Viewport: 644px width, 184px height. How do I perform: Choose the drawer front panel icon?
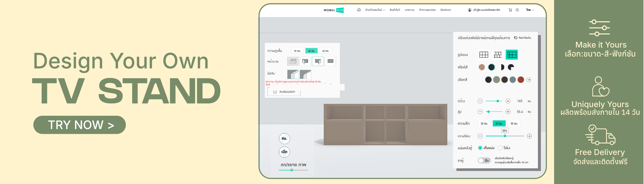pyautogui.click(x=293, y=61)
